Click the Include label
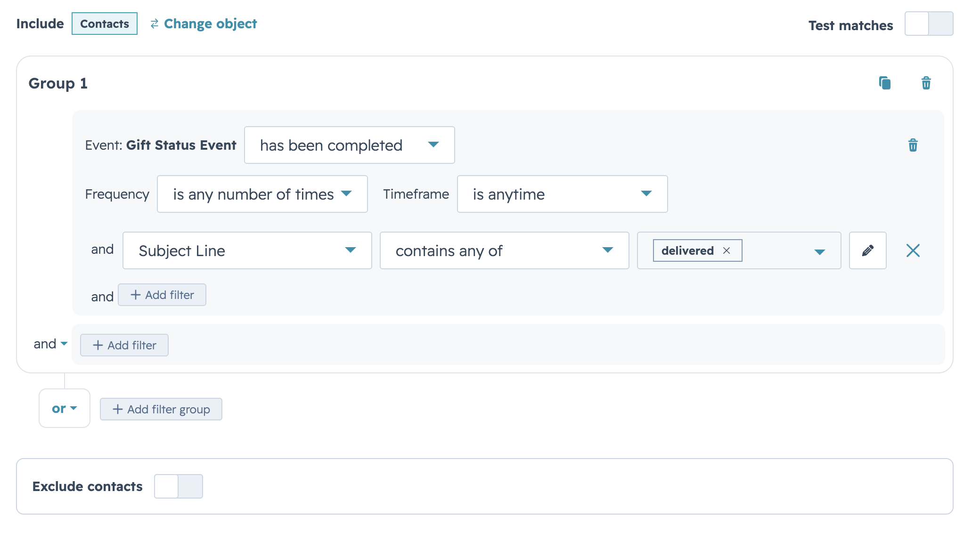Viewport: 980px width, 548px height. (x=40, y=24)
